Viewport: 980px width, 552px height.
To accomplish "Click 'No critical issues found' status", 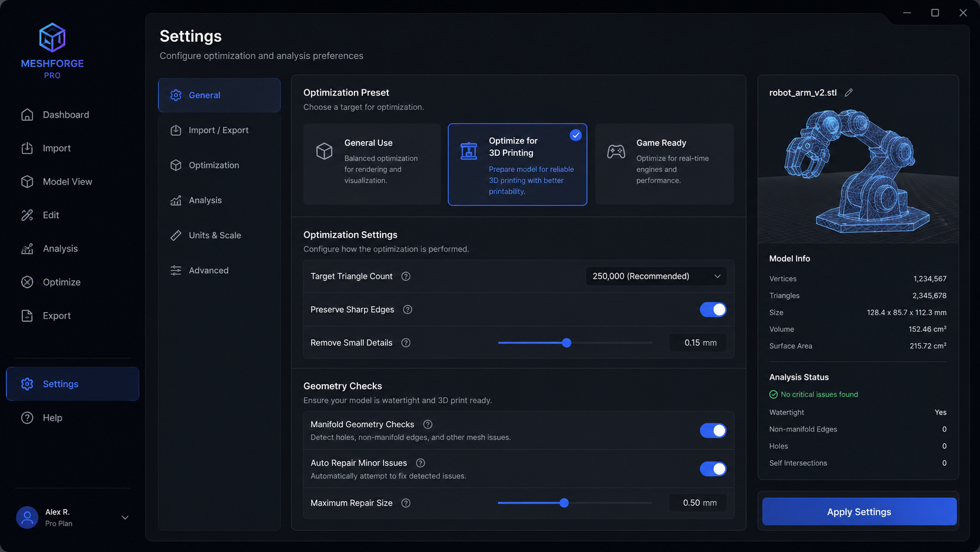I will point(814,394).
